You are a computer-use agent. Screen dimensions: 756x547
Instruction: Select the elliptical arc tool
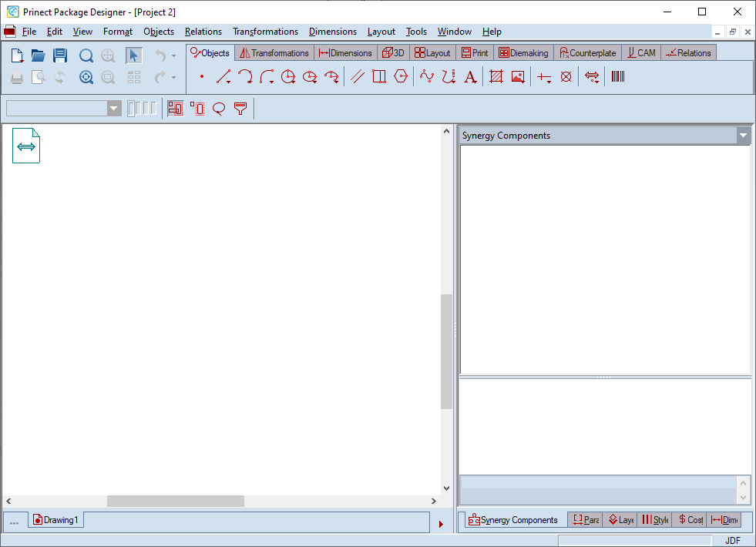coord(331,76)
